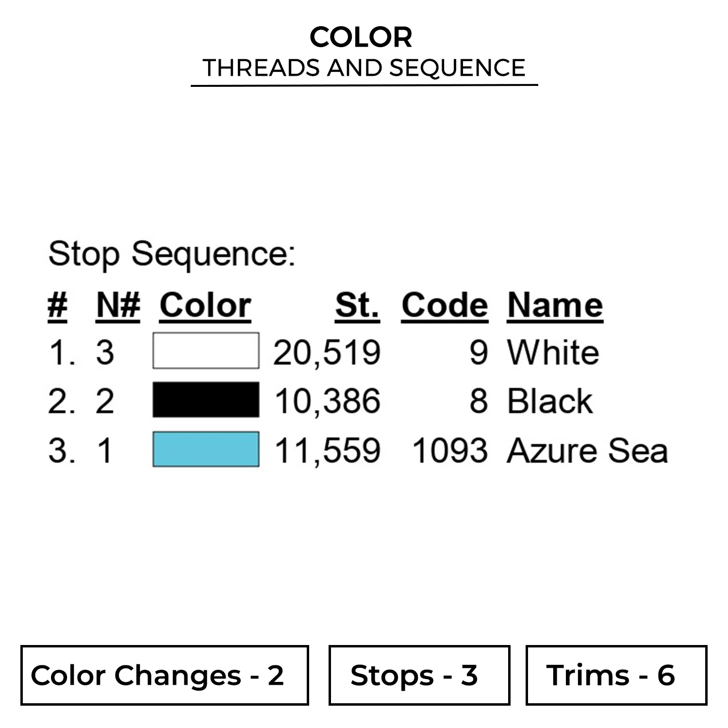Click the white color swatch
This screenshot has height=728, width=728.
coord(206,351)
